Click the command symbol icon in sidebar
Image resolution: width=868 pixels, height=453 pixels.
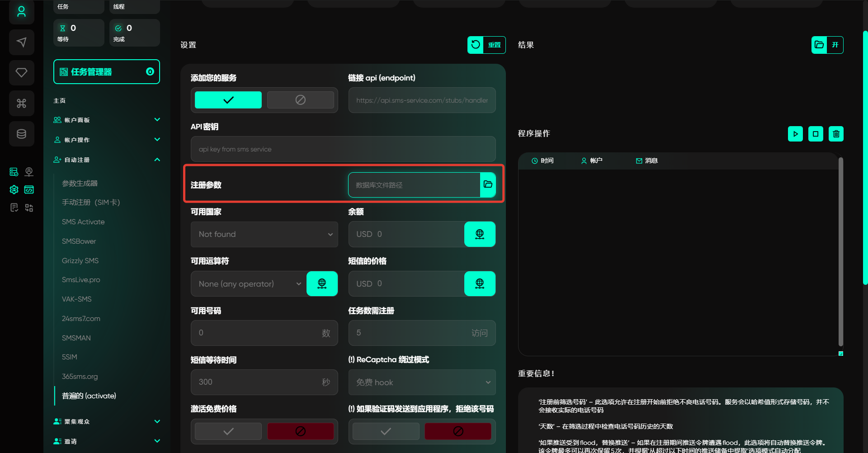[21, 104]
